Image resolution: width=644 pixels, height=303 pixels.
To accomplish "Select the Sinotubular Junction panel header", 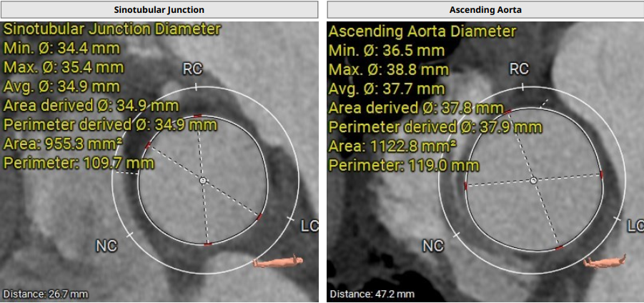I will click(159, 9).
